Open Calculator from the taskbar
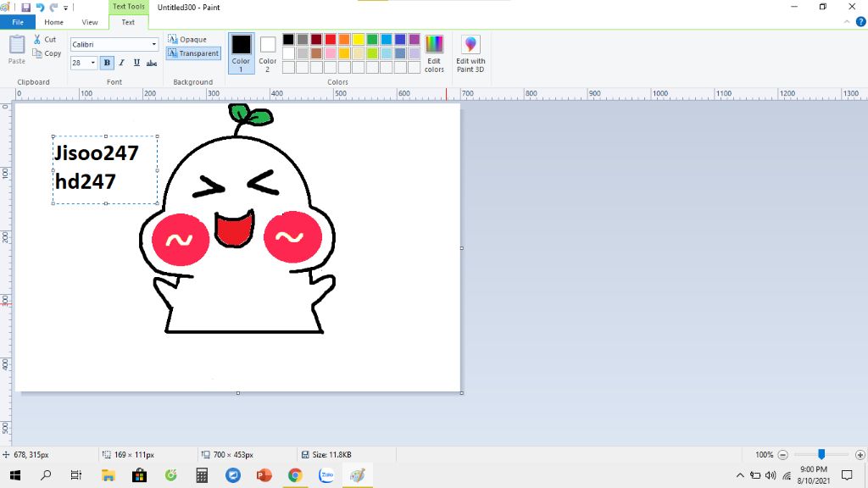Viewport: 868px width, 488px height. (x=202, y=475)
